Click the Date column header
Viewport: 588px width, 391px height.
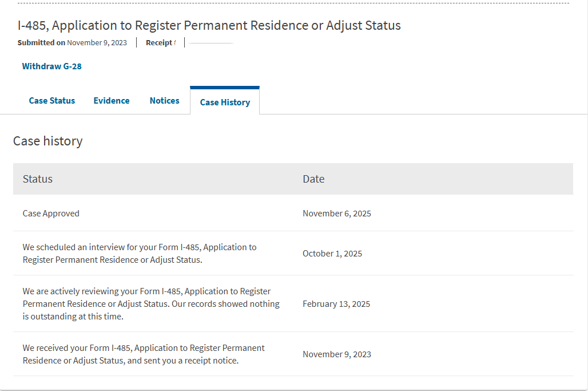(313, 179)
